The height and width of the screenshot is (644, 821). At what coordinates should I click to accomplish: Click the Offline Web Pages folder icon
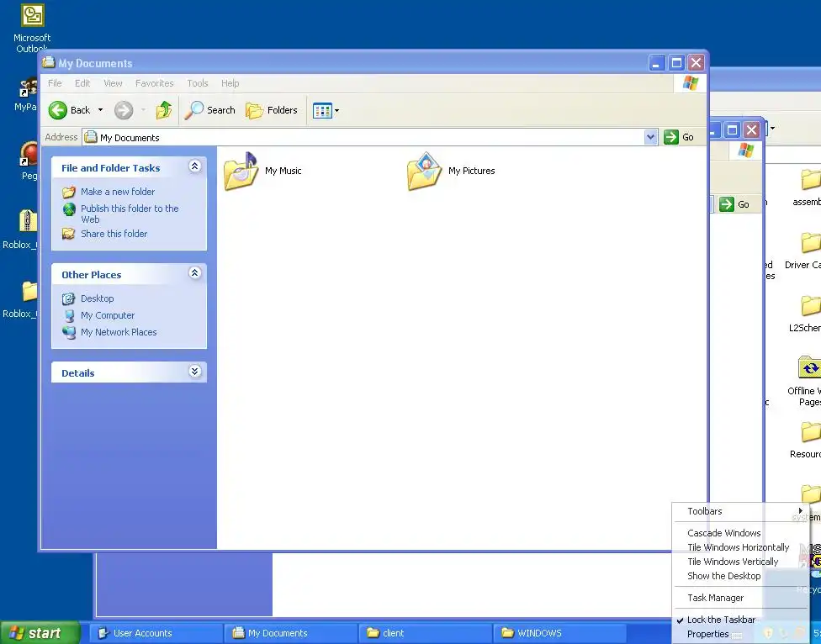[809, 367]
